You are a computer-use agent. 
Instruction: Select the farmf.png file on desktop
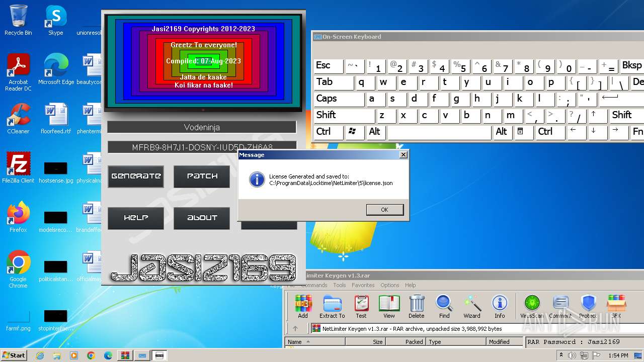pos(18,322)
